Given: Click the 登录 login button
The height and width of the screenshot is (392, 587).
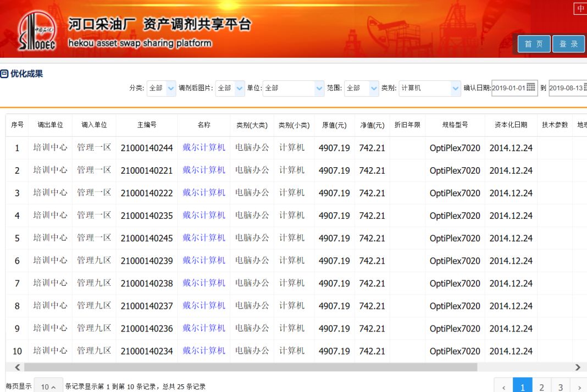Looking at the screenshot, I should 568,44.
